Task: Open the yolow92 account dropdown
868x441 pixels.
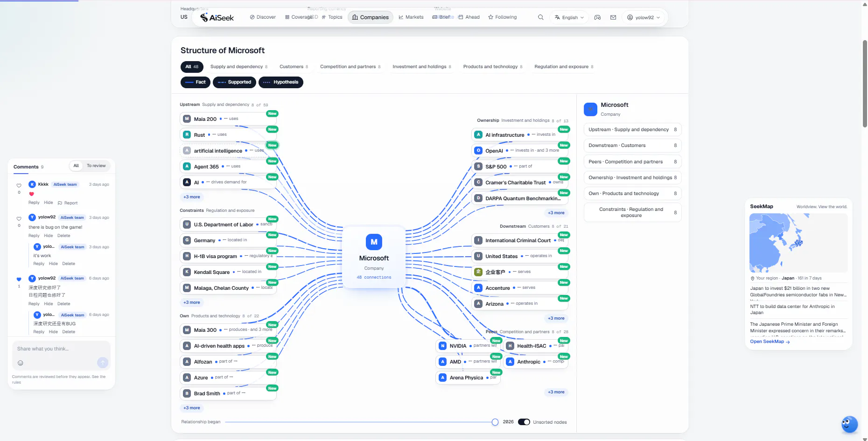Action: point(644,17)
